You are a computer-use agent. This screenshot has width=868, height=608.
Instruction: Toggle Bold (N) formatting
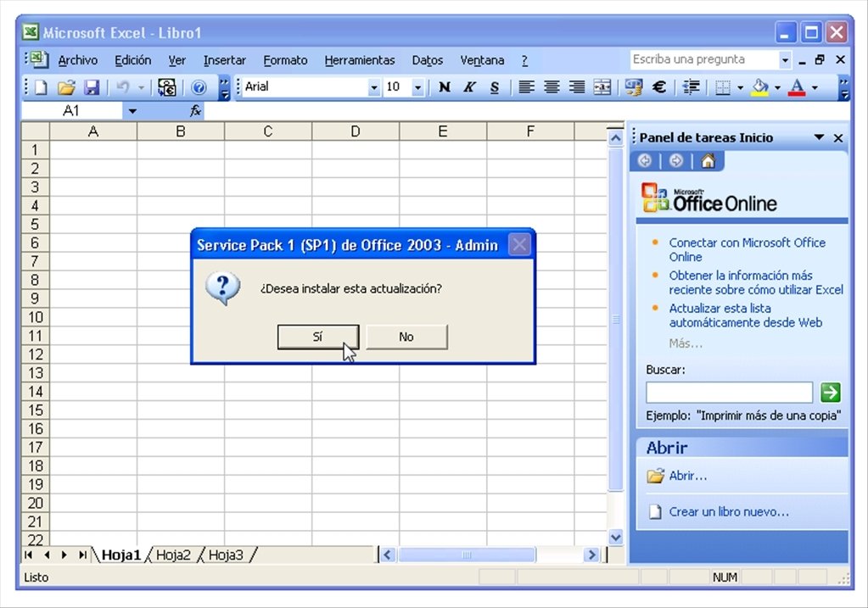coord(444,86)
